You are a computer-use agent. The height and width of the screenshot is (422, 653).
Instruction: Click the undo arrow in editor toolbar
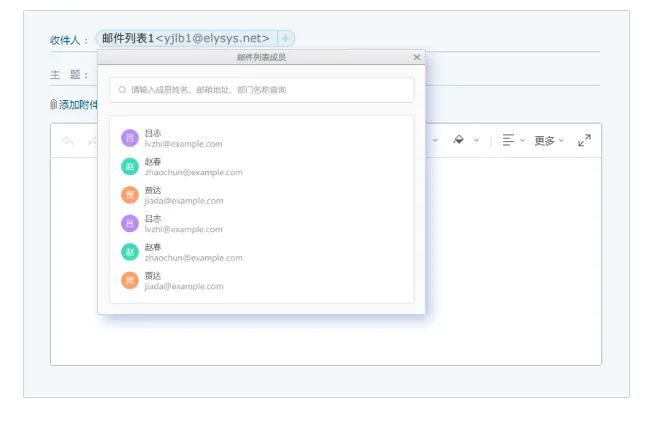click(x=68, y=141)
